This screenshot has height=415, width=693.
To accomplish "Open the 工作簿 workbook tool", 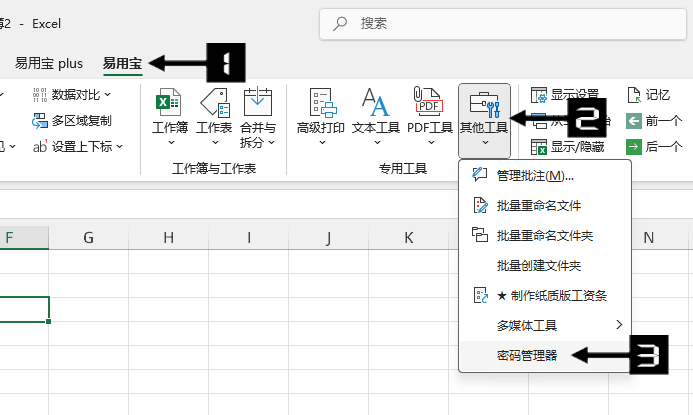I will pos(170,117).
